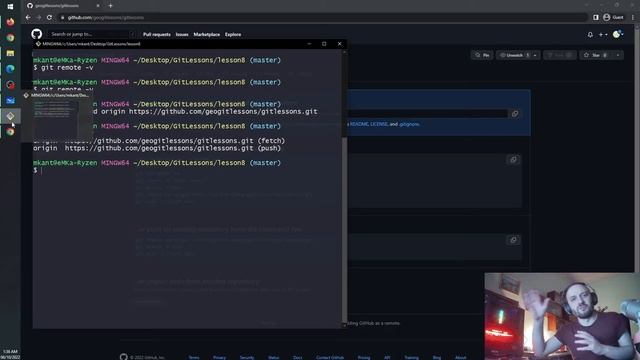Copy the create-new-repository command block
The height and width of the screenshot is (360, 640).
[513, 160]
